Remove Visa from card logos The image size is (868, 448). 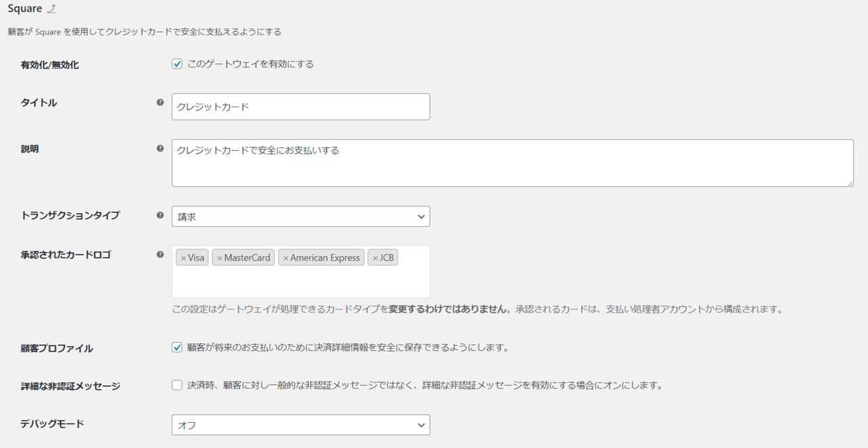tap(183, 258)
